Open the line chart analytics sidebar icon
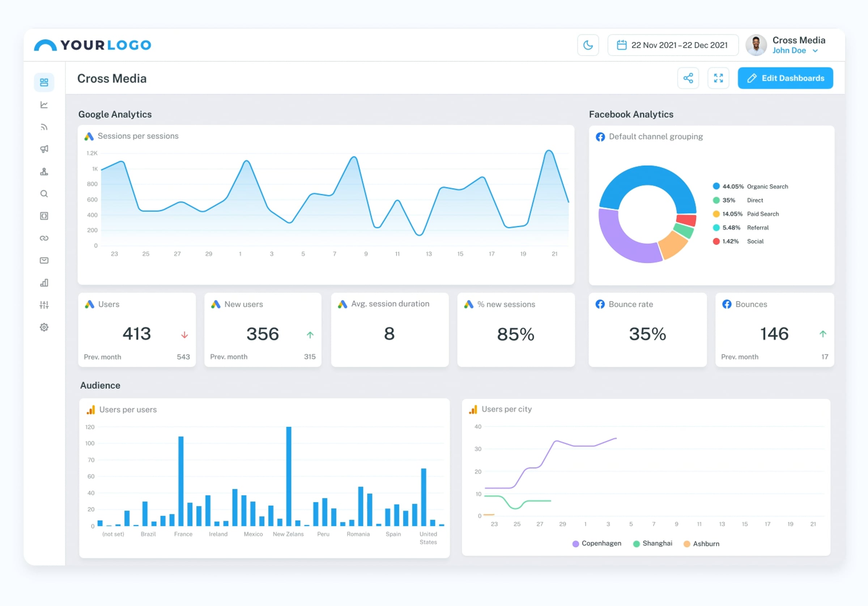The height and width of the screenshot is (606, 868). tap(44, 105)
